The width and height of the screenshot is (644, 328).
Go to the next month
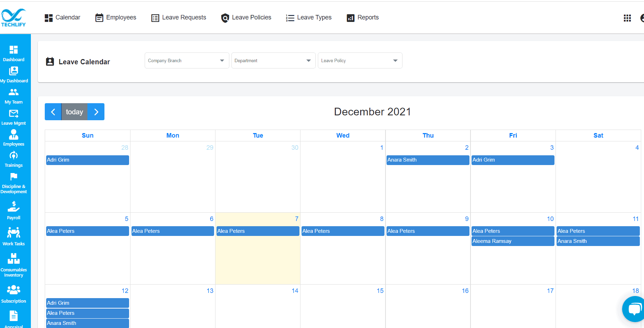96,112
